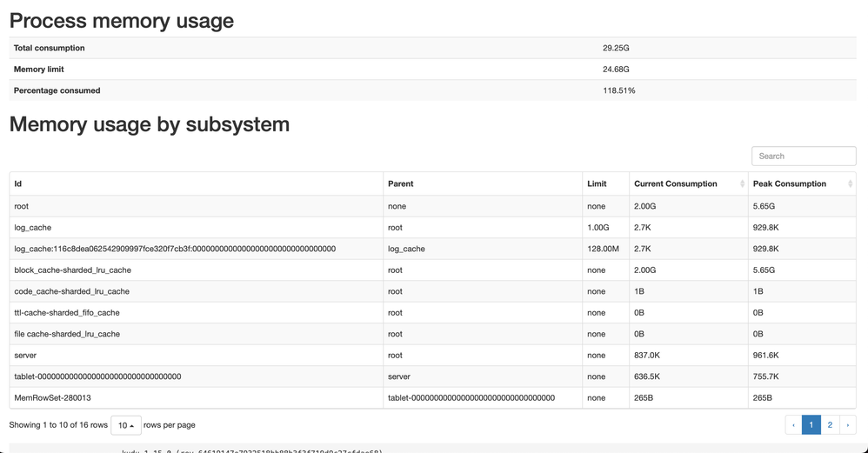Click the Limit column header

[597, 184]
